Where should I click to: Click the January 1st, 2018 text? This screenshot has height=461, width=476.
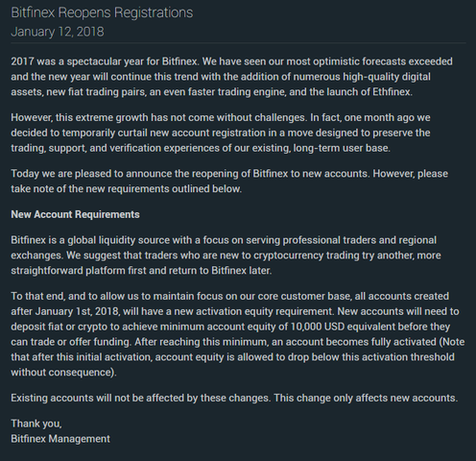(x=77, y=311)
